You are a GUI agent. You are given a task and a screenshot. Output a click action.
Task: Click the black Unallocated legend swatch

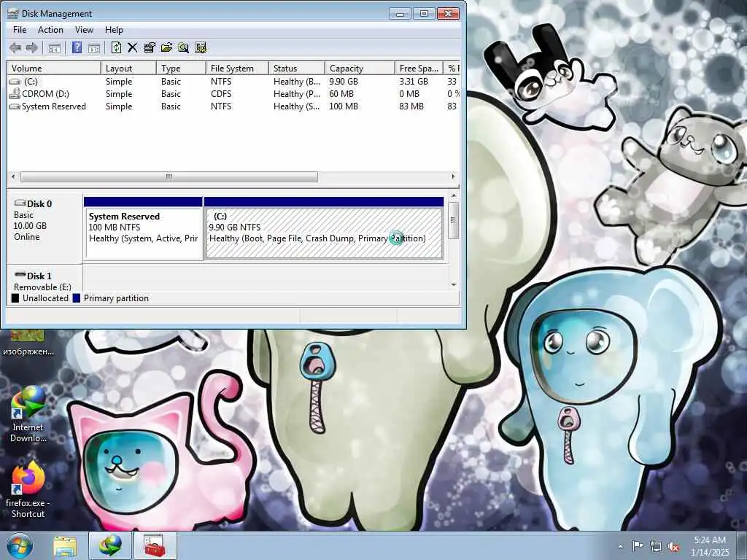click(x=15, y=298)
